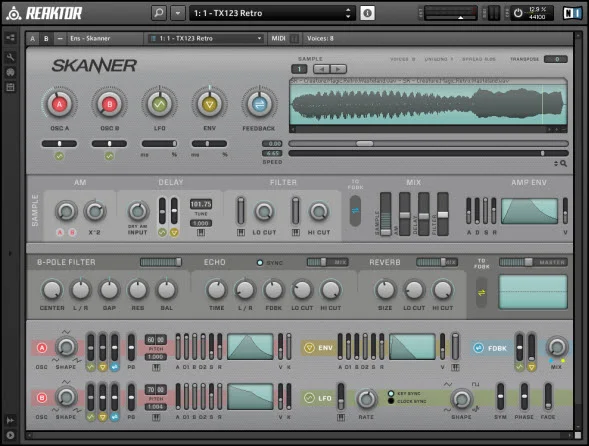This screenshot has width=589, height=446.
Task: Click the sample position slider handle
Action: (x=365, y=144)
